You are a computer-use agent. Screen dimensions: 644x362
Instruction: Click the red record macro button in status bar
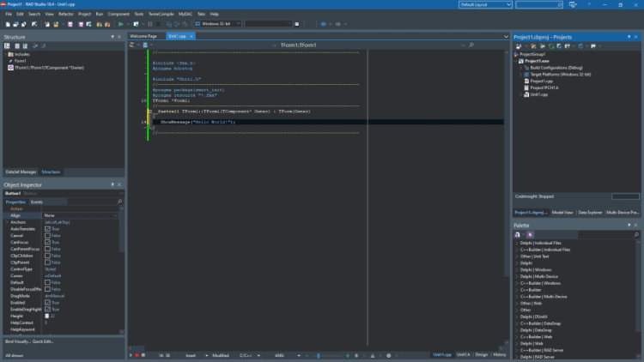click(x=137, y=355)
